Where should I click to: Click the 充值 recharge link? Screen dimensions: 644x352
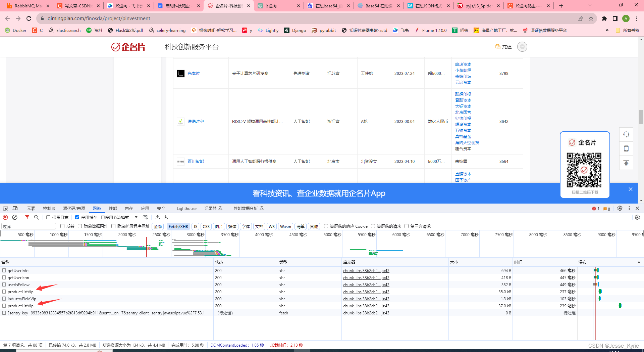pos(503,47)
